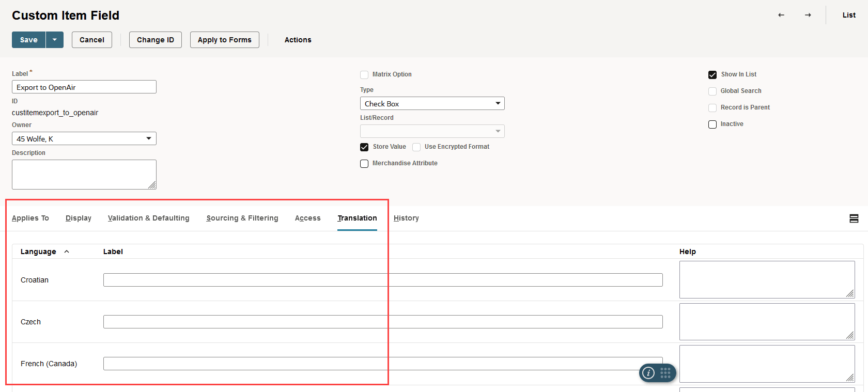The height and width of the screenshot is (392, 868).
Task: Open the List/Record dropdown
Action: [x=432, y=131]
